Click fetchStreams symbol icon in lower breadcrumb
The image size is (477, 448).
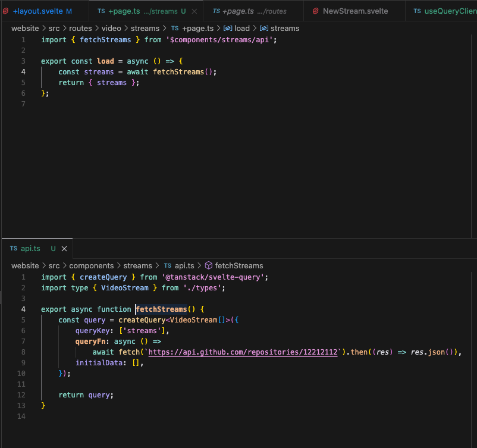209,266
